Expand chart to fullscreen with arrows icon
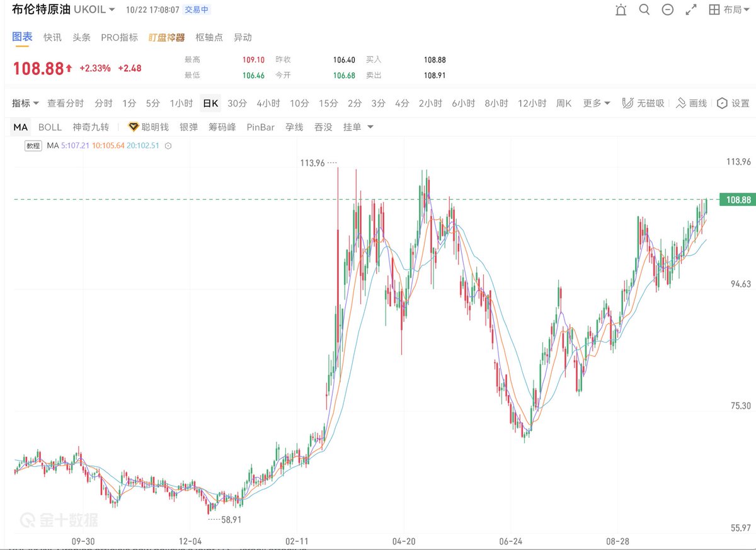The image size is (756, 550). (x=691, y=9)
